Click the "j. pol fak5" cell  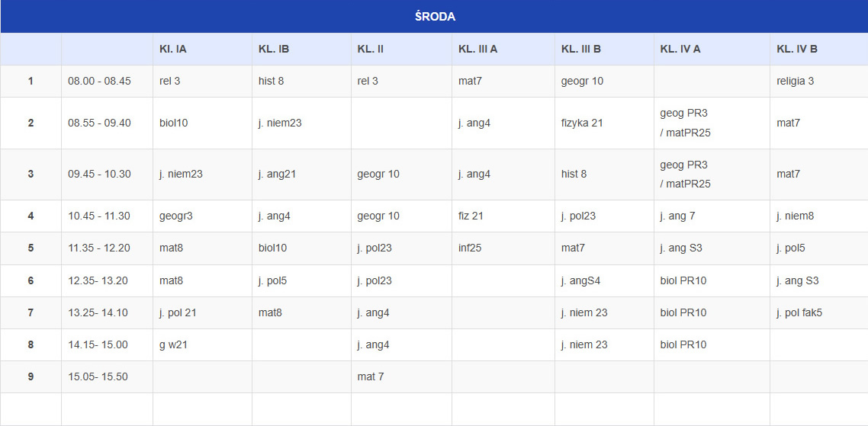tap(799, 312)
